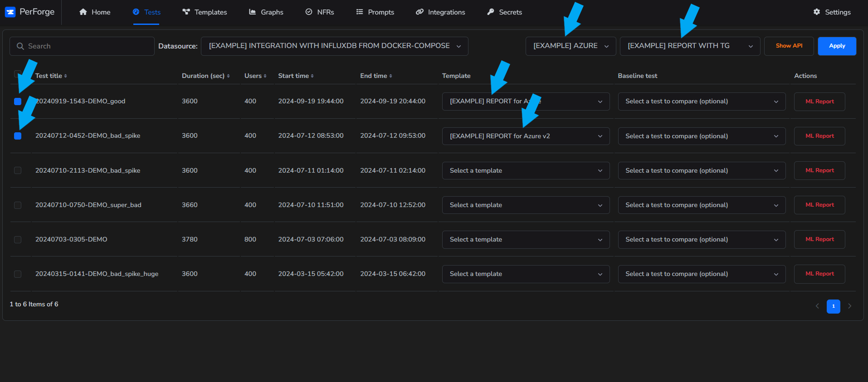This screenshot has height=382, width=868.
Task: Sort by End time column arrows
Action: tap(390, 76)
